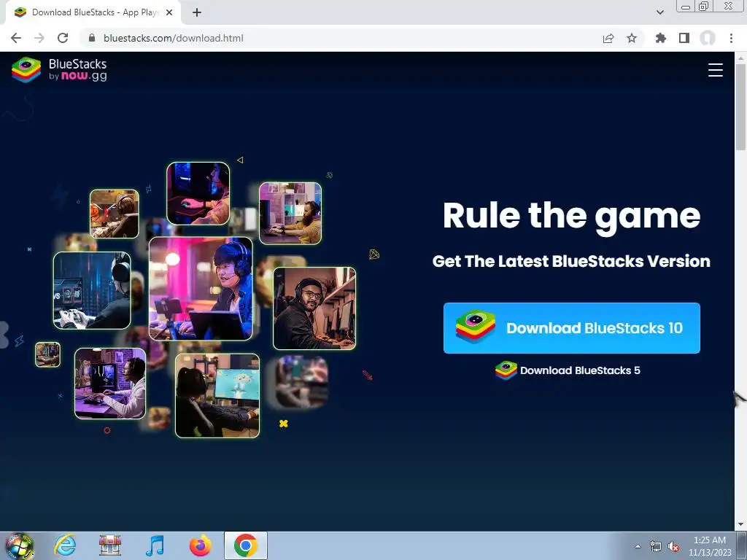
Task: Open the hamburger menu on BlueStacks page
Action: pyautogui.click(x=715, y=70)
